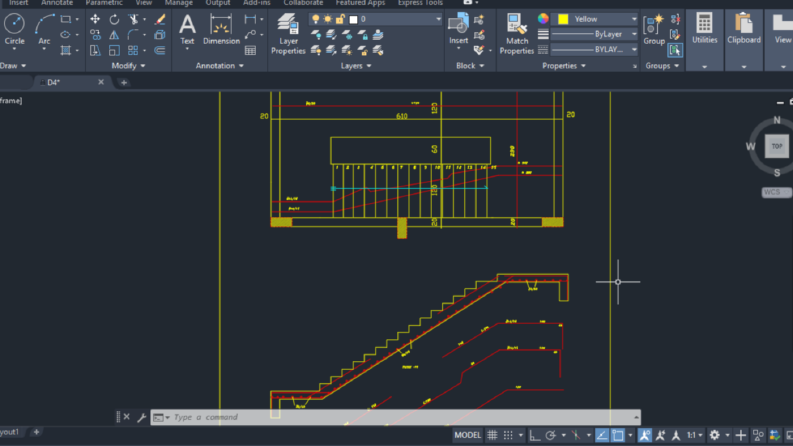
Task: Insert a Table from Annotation panel
Action: click(x=250, y=51)
